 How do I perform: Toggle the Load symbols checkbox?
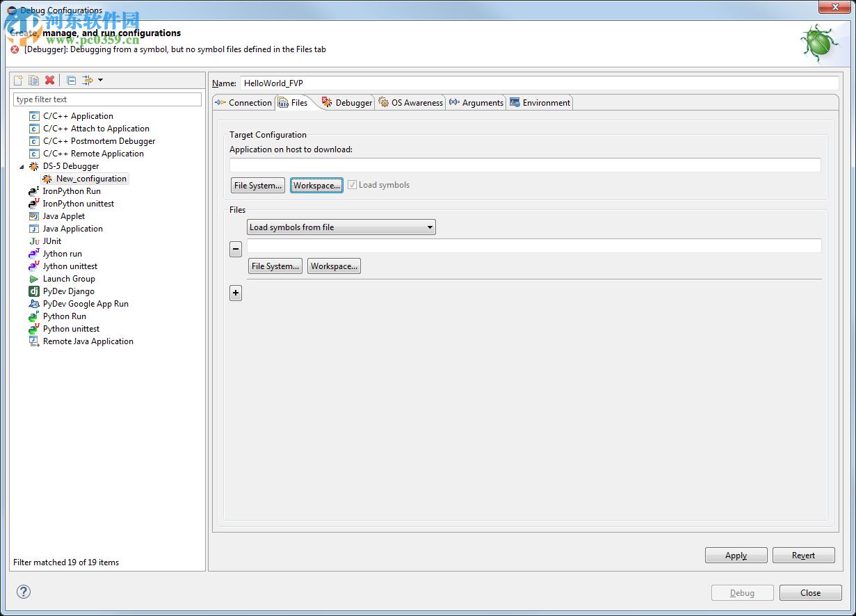(x=353, y=185)
